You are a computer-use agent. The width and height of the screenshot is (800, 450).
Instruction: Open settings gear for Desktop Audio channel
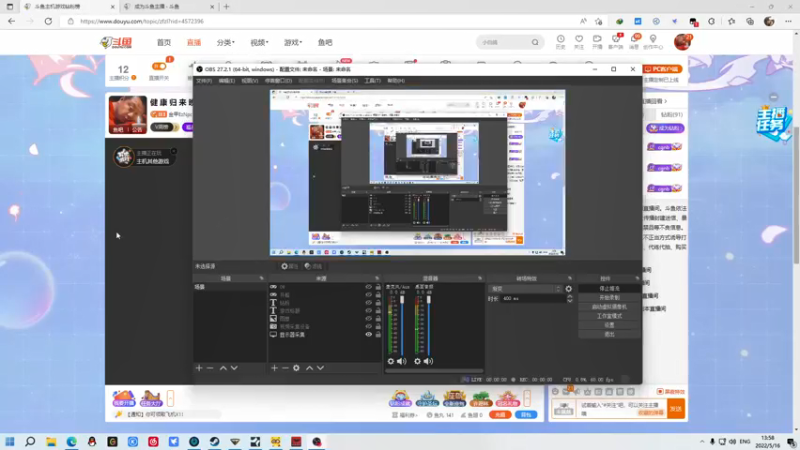pos(417,361)
